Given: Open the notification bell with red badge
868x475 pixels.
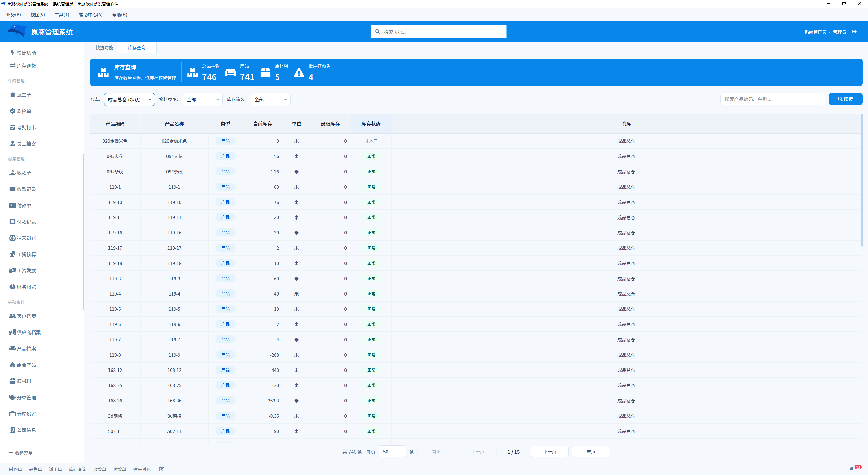Looking at the screenshot, I should tap(852, 469).
